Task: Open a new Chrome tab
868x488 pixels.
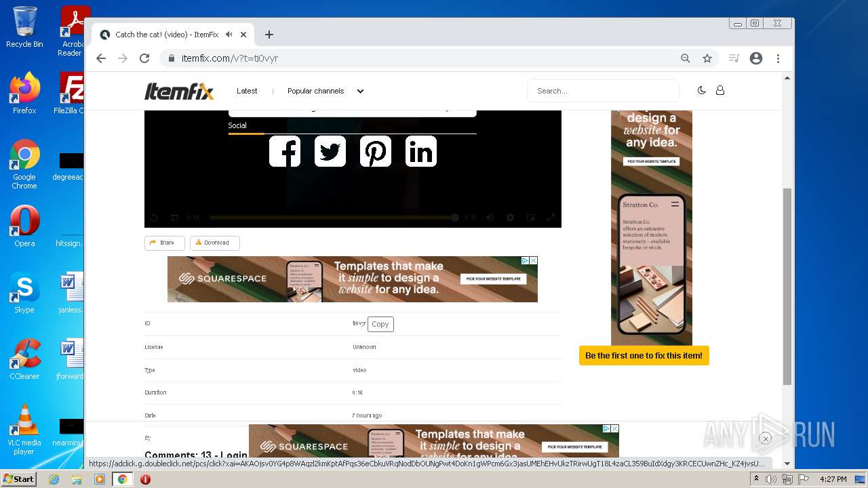Action: pos(269,35)
